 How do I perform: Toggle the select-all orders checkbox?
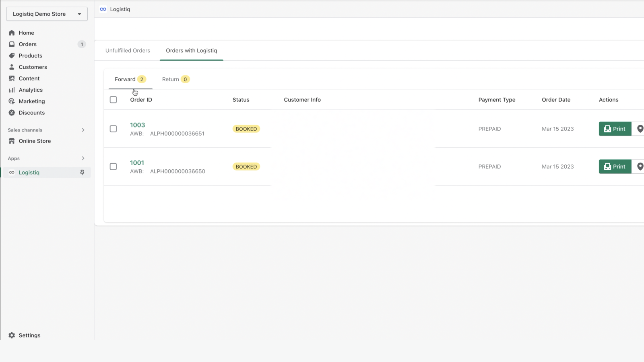click(x=114, y=100)
